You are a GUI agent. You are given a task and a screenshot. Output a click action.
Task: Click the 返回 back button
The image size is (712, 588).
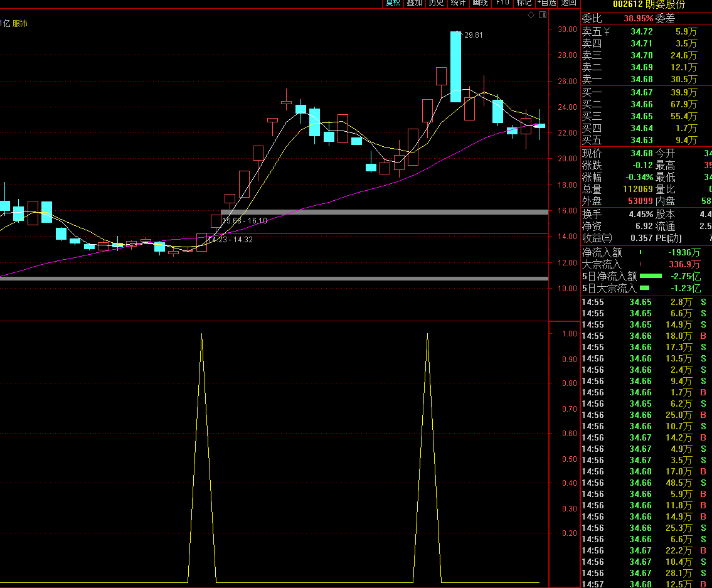point(568,3)
